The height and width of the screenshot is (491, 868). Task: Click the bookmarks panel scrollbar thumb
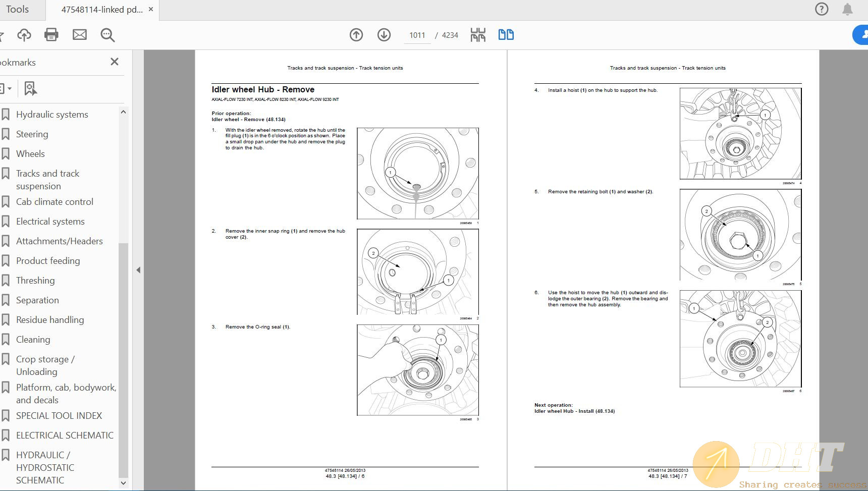pos(123,360)
